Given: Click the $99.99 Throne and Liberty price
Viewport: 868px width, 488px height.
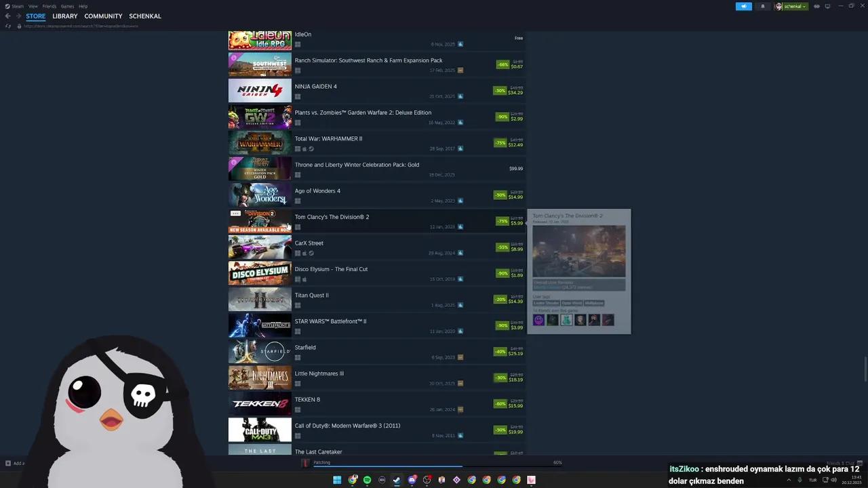Looking at the screenshot, I should point(516,168).
